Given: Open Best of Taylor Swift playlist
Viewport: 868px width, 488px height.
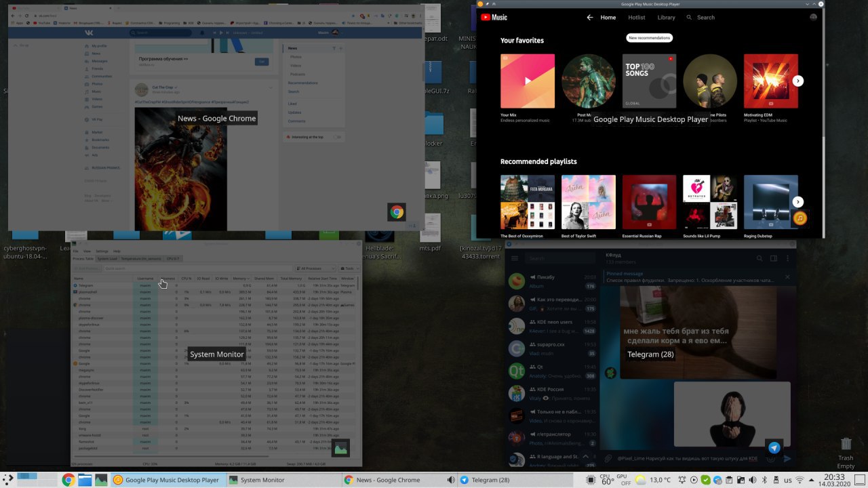Looking at the screenshot, I should (x=589, y=202).
